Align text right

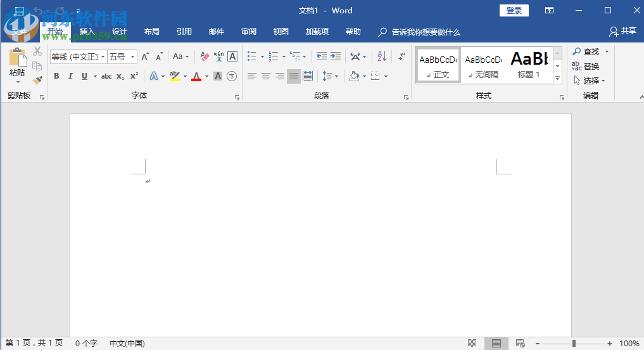[280, 76]
